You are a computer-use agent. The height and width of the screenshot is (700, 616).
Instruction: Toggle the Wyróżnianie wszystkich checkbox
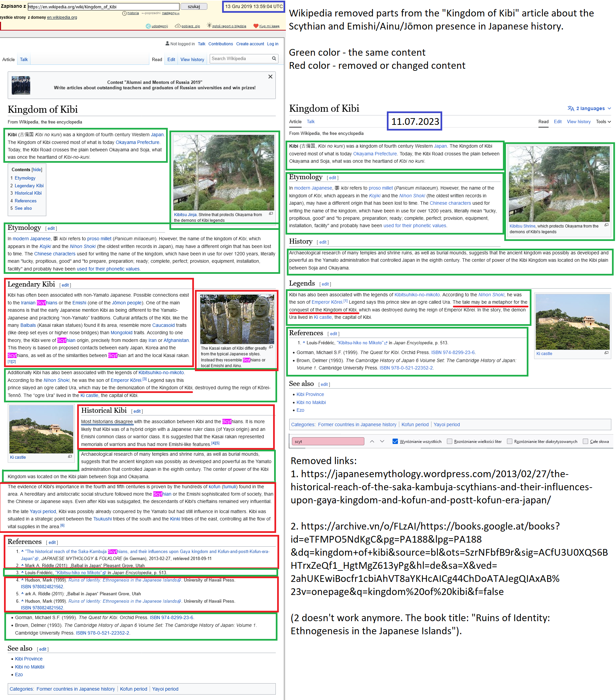395,441
